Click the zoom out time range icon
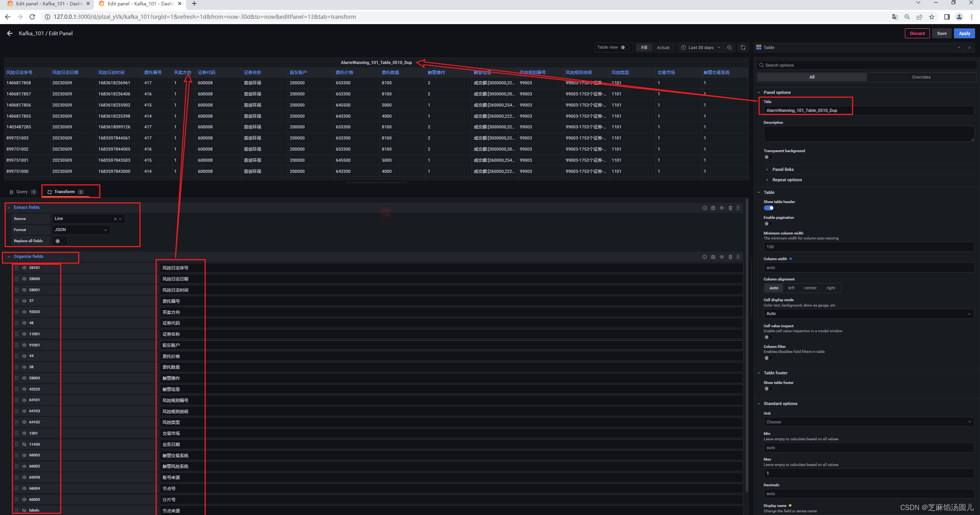The height and width of the screenshot is (515, 980). coord(729,48)
